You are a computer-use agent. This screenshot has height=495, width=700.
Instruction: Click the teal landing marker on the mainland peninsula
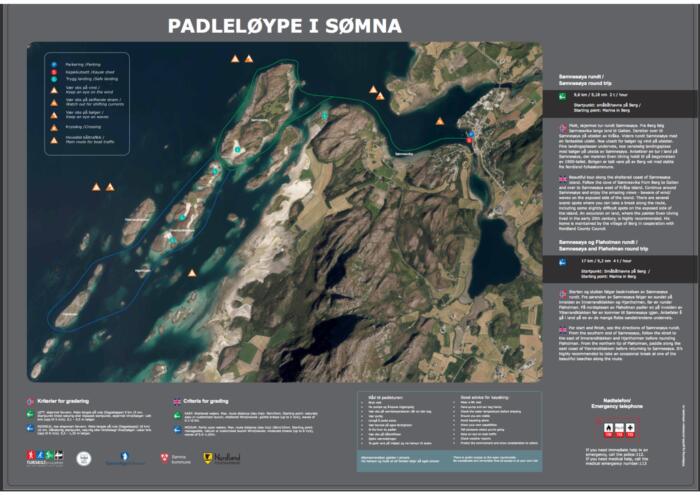click(325, 116)
